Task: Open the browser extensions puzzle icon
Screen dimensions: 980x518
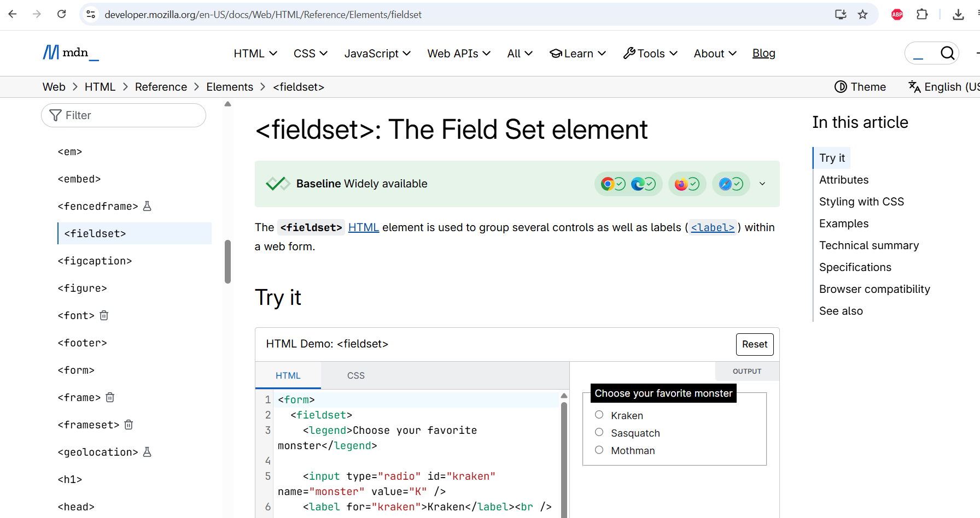Action: [922, 14]
